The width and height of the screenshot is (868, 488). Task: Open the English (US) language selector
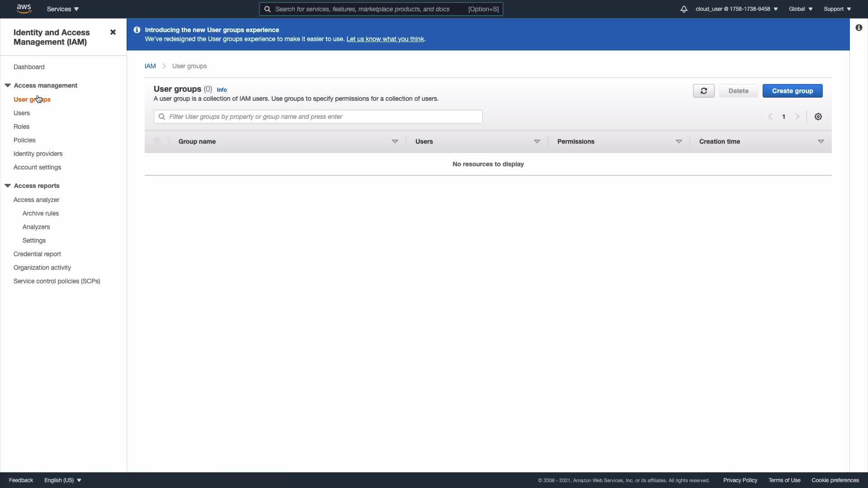(x=62, y=480)
